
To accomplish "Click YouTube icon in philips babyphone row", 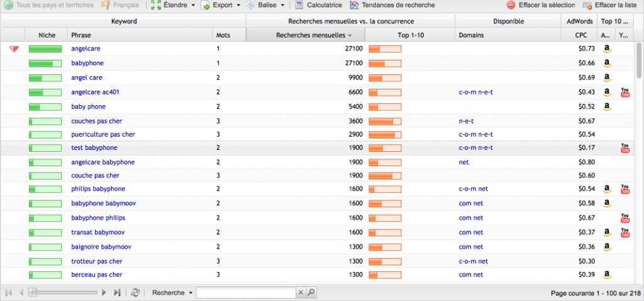I will [625, 189].
